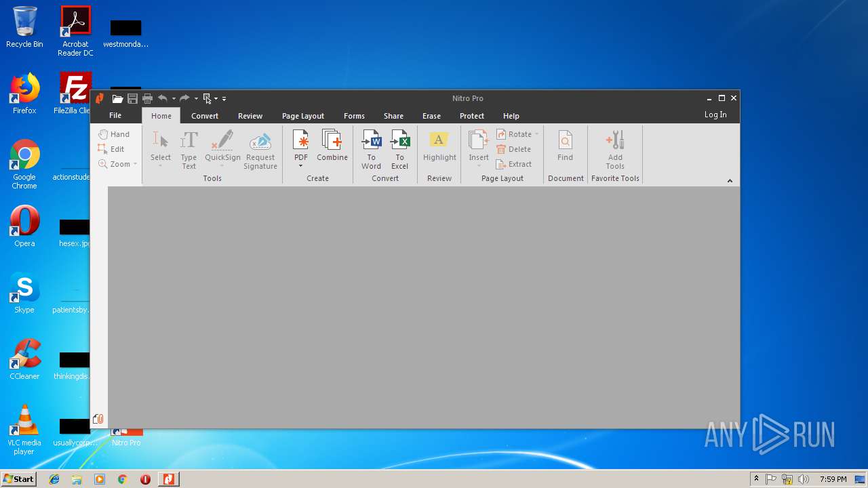Open Acrobat Reader DC desktop shortcut
This screenshot has width=868, height=488.
(75, 31)
